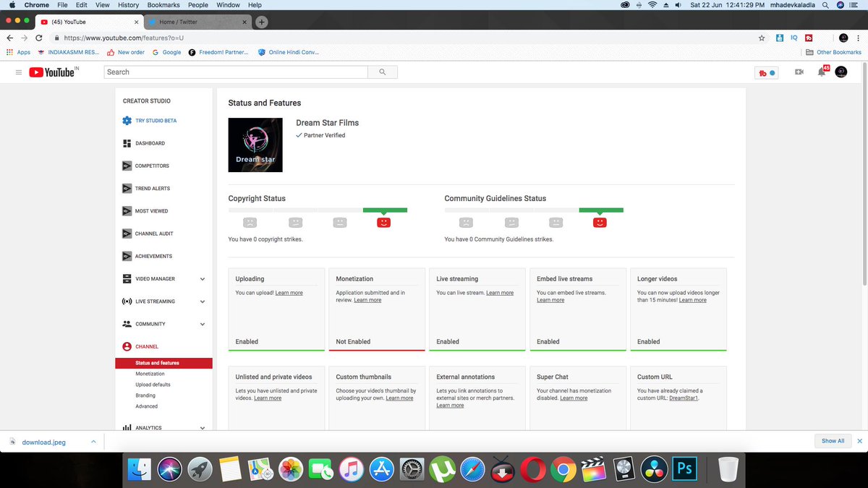
Task: Click the green happy face under Community Guidelines
Action: tap(600, 222)
